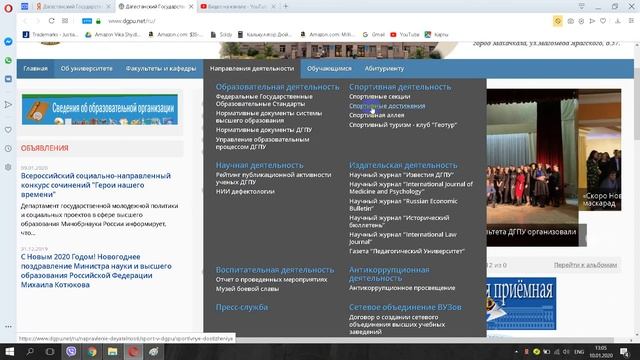The width and height of the screenshot is (640, 360).
Task: Open the Образовательная деятельность heading
Action: pyautogui.click(x=278, y=87)
